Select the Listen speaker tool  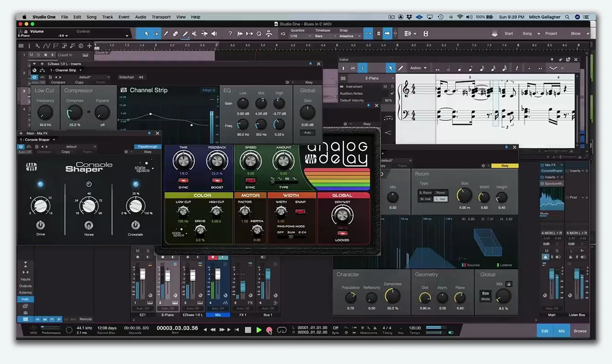(214, 33)
